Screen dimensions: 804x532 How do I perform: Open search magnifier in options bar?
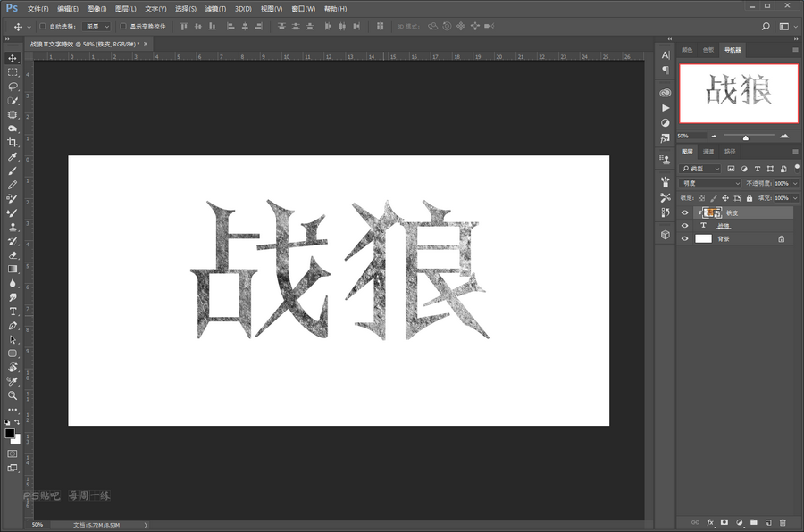point(766,27)
